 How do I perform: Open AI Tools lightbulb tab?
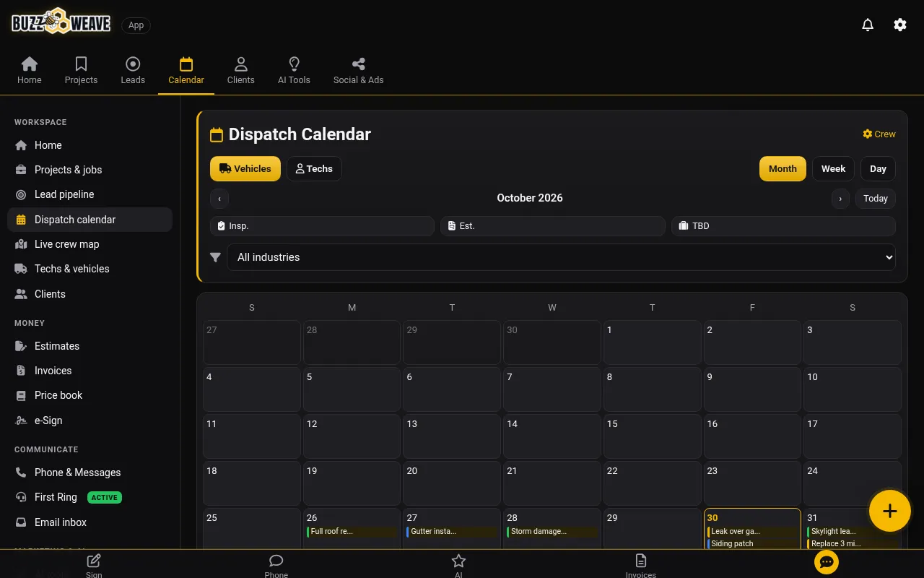click(x=294, y=71)
